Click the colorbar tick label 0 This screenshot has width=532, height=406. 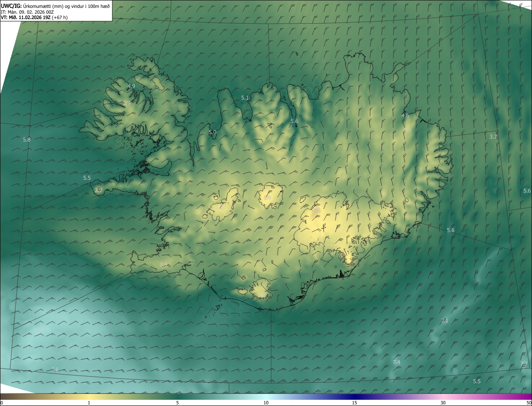coord(2,403)
